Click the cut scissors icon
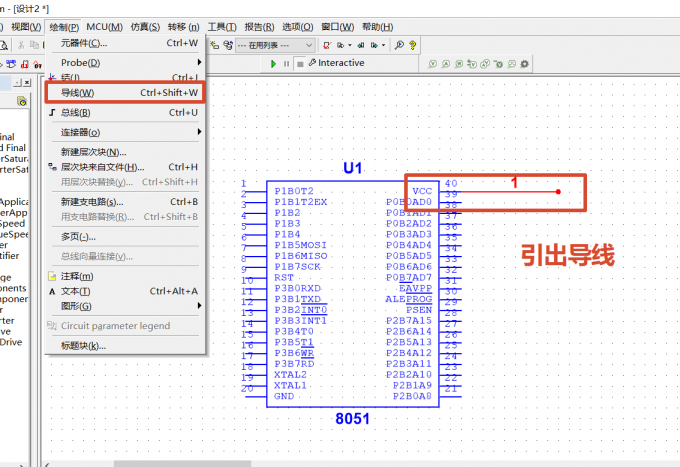This screenshot has height=467, width=680. pyautogui.click(x=20, y=45)
